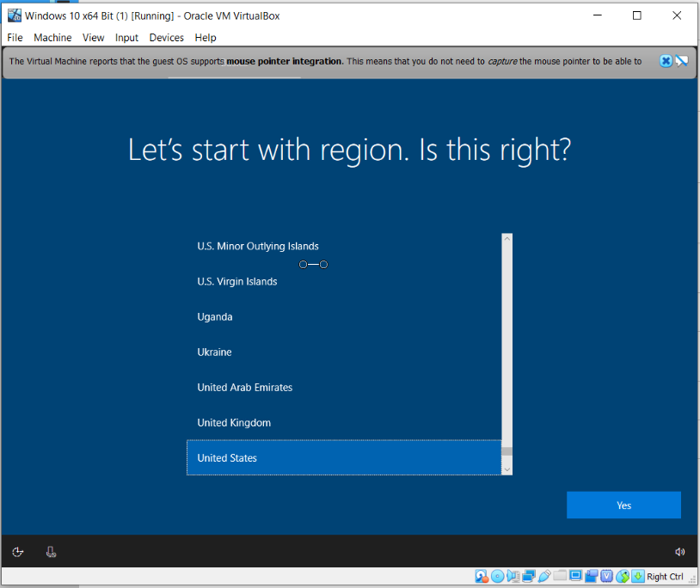700x588 pixels.
Task: Open the Ease of Access icon
Action: [x=17, y=552]
